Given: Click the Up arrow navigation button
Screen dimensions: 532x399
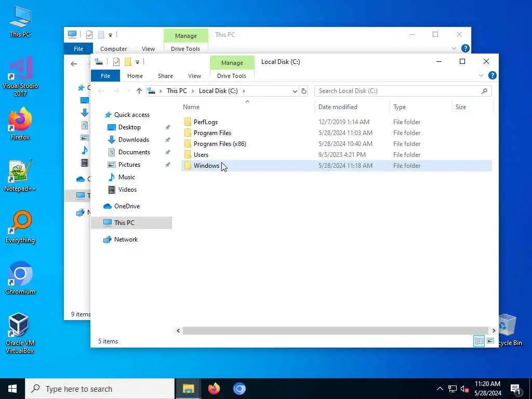Looking at the screenshot, I should tap(139, 91).
